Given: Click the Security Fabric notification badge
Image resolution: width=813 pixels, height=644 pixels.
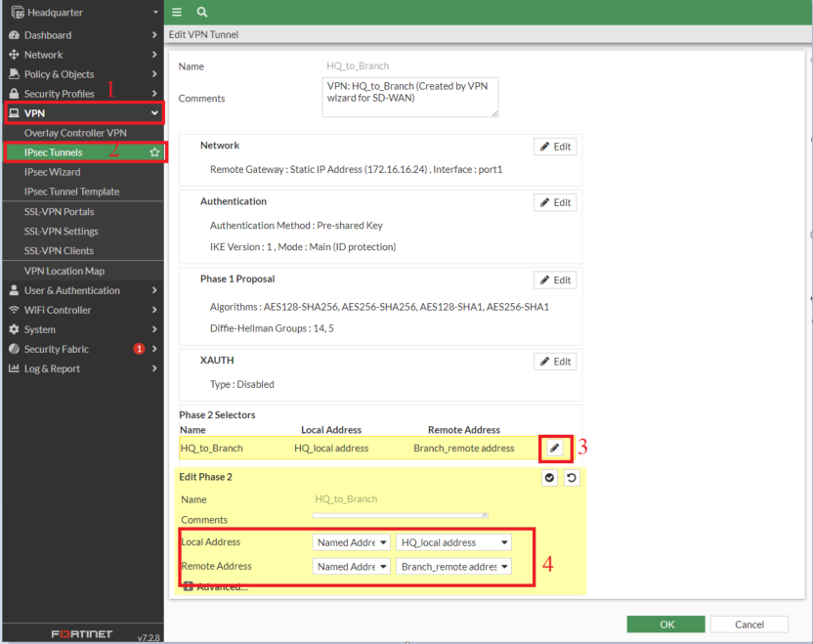Looking at the screenshot, I should pos(139,349).
